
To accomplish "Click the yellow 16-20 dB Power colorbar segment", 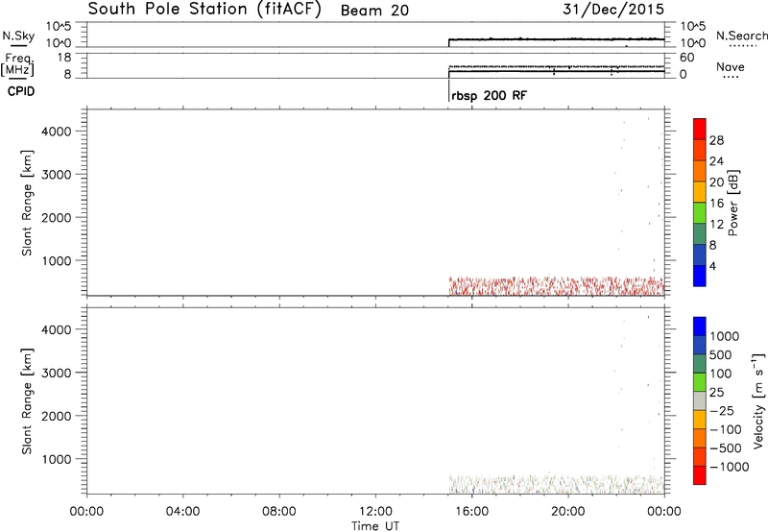I will pyautogui.click(x=700, y=191).
